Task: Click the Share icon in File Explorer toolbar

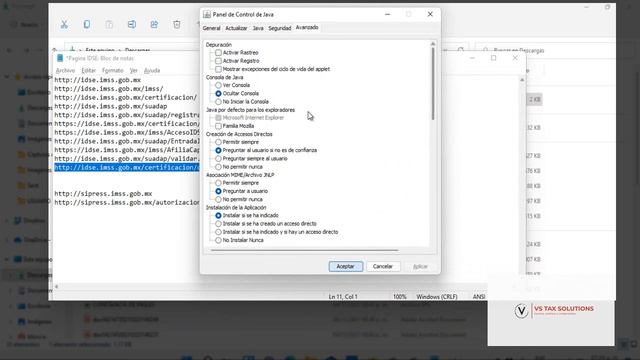Action: pyautogui.click(x=154, y=24)
